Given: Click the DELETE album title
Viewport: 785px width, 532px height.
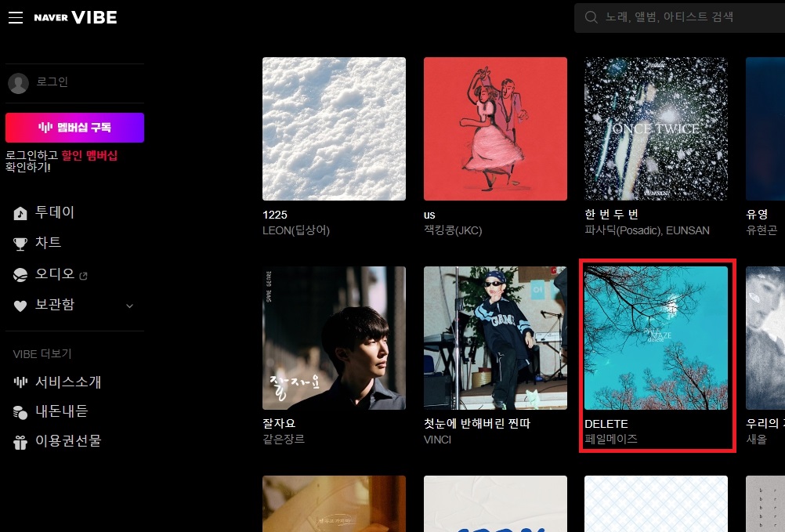Looking at the screenshot, I should pyautogui.click(x=606, y=424).
